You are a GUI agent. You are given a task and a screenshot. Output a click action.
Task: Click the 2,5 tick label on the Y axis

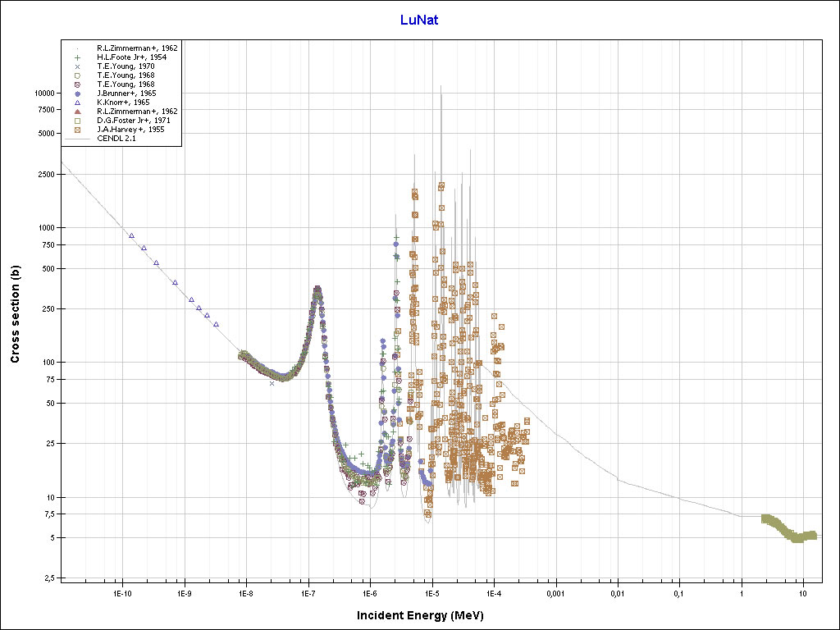46,578
